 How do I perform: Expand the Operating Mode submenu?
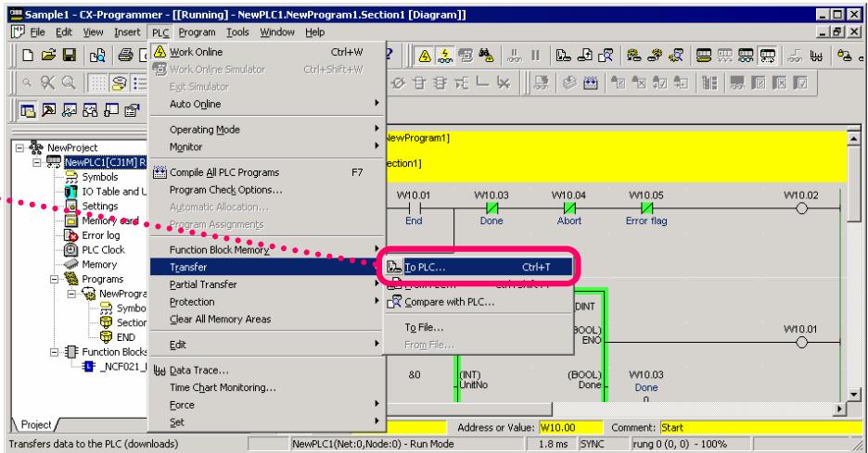[x=267, y=130]
